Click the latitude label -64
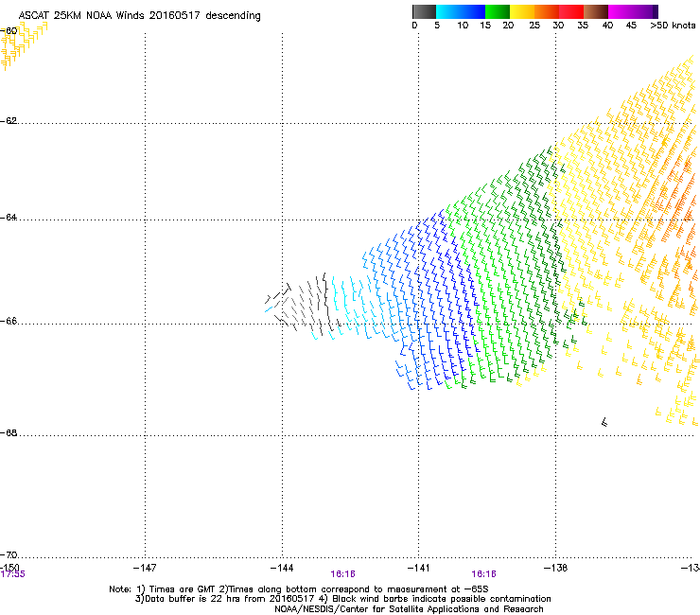This screenshot has height=615, width=700. (x=9, y=217)
